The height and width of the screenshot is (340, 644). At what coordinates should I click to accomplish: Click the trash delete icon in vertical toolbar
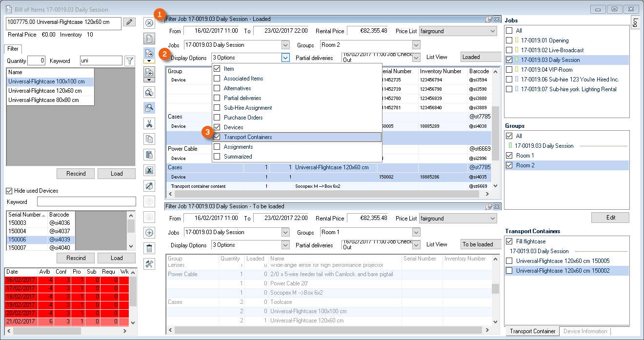(x=149, y=248)
